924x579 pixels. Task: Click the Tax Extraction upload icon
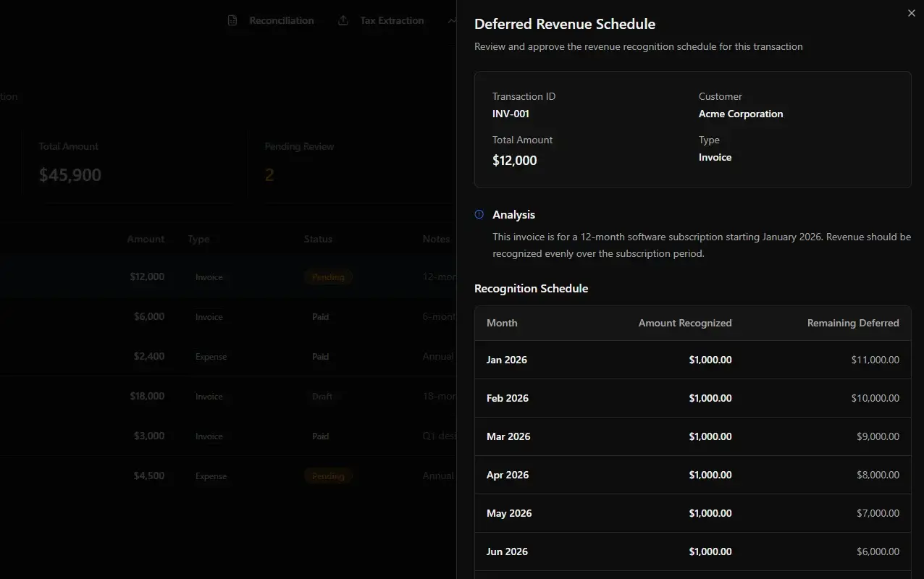click(x=343, y=20)
